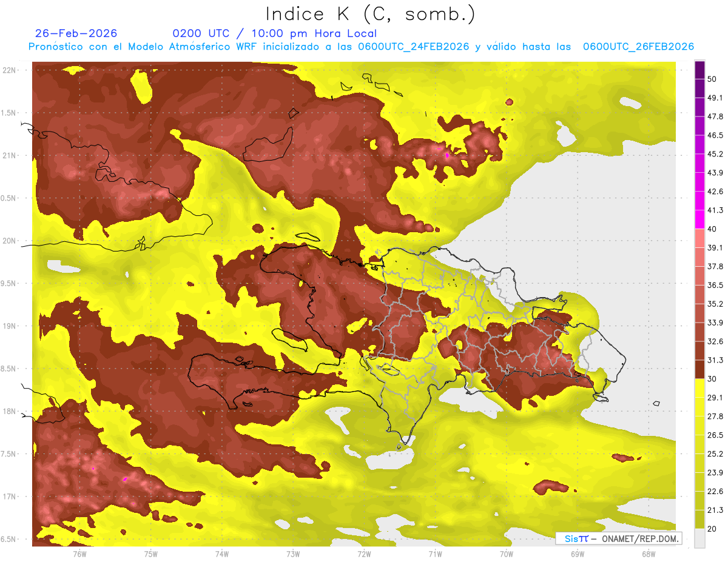Select the colorbar value "41.3"
Screen dimensions: 728x562
point(715,210)
